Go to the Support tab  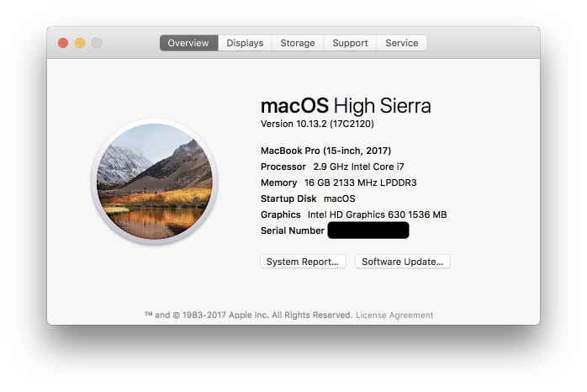coord(350,43)
